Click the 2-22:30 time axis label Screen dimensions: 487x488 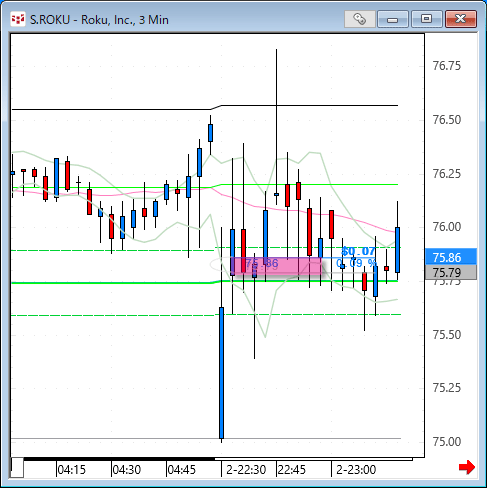point(246,470)
